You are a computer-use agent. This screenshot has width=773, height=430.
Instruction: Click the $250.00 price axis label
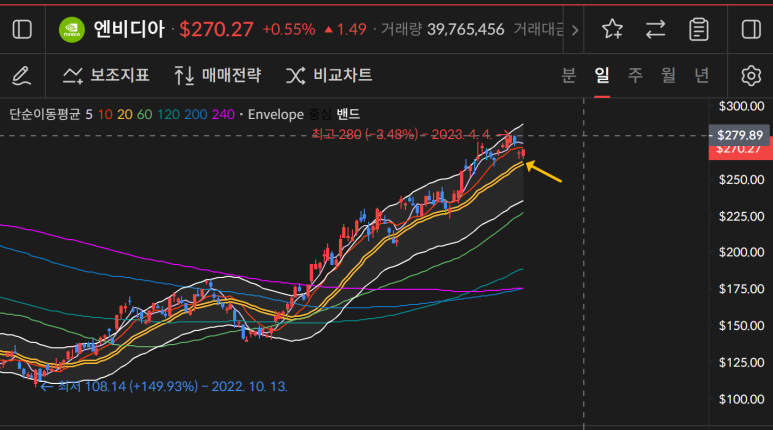click(x=741, y=179)
